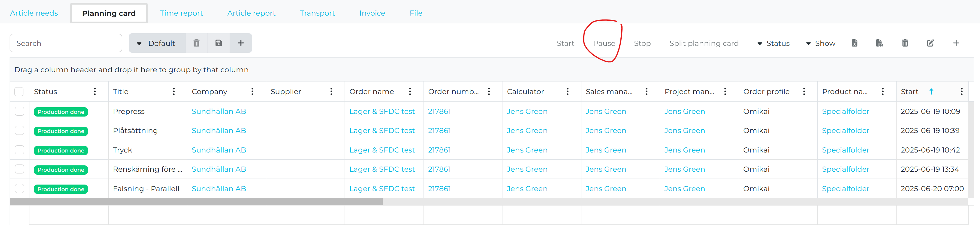
Task: Export the grid to PDF
Action: pyautogui.click(x=879, y=43)
